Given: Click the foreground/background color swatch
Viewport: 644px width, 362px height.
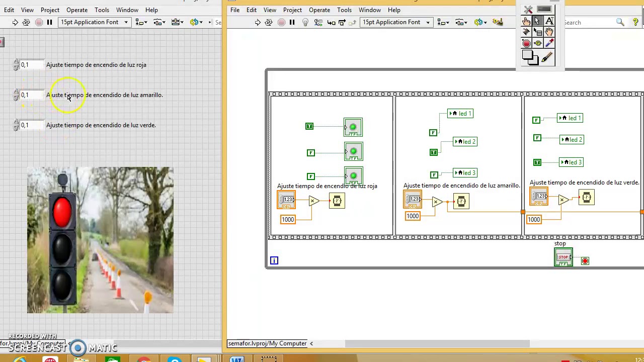Looking at the screenshot, I should [530, 57].
